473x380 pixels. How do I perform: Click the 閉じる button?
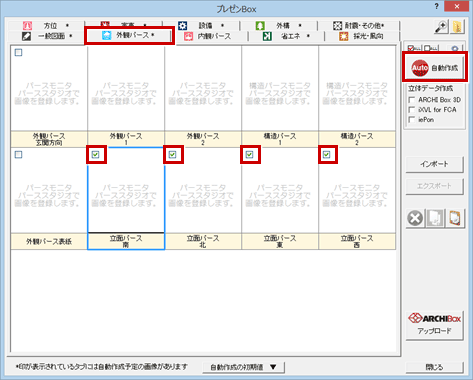pos(434,367)
